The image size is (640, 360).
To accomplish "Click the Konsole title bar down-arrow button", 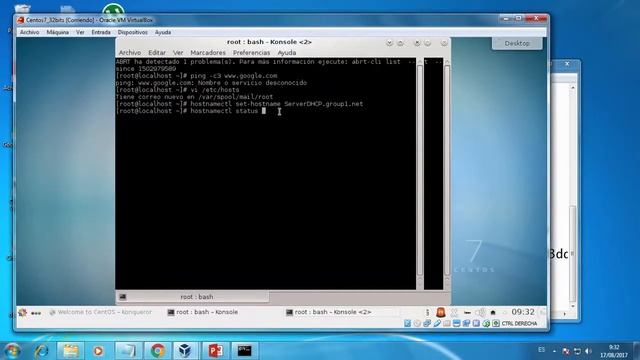I will (389, 43).
